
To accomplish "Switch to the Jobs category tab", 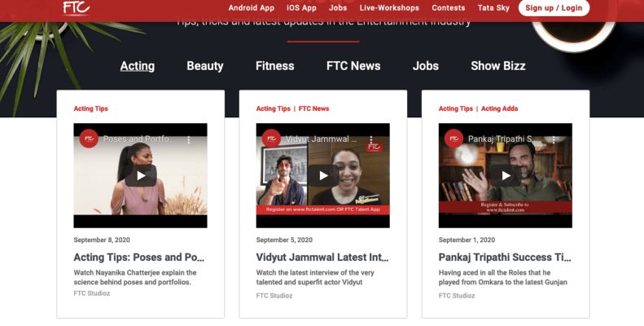I will [426, 66].
